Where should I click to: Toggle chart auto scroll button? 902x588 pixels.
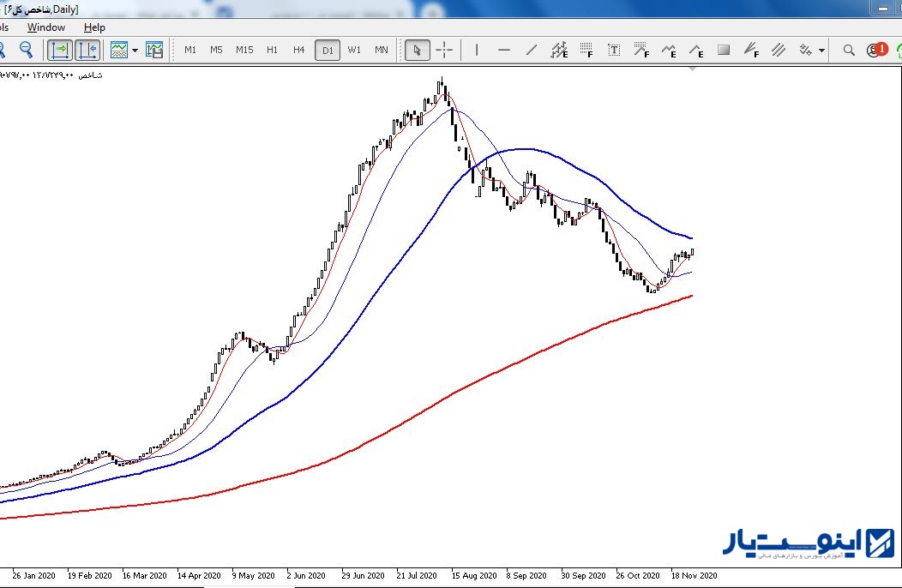(60, 50)
